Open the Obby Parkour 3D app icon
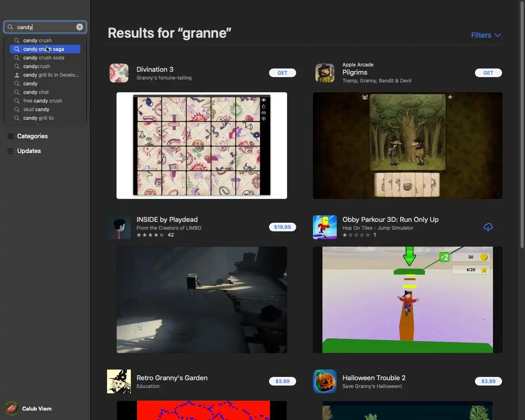 coord(325,227)
